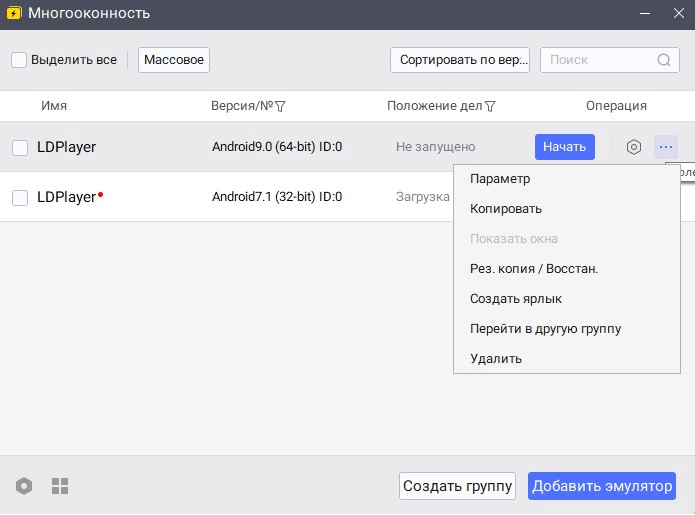Click the three-dots more menu icon
The height and width of the screenshot is (515, 695).
[x=666, y=147]
